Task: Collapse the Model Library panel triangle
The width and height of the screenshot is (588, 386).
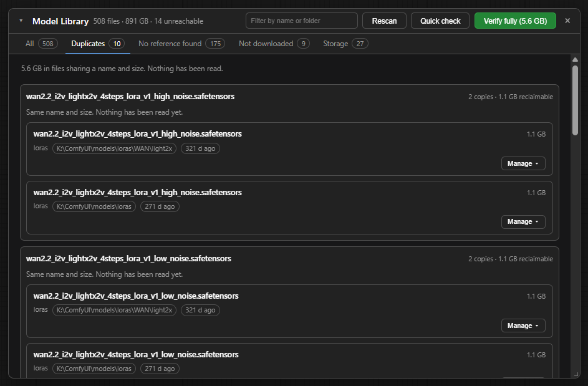Action: (x=21, y=21)
